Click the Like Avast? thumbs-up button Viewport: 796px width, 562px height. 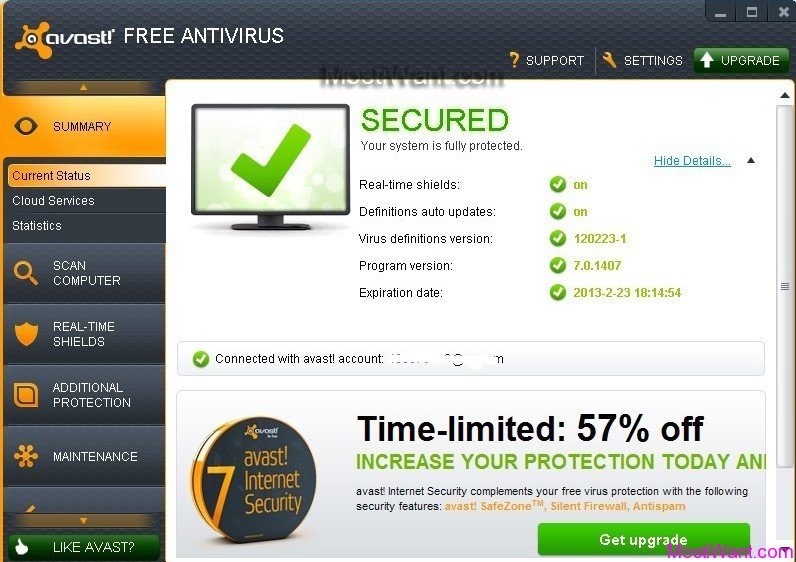pos(84,547)
